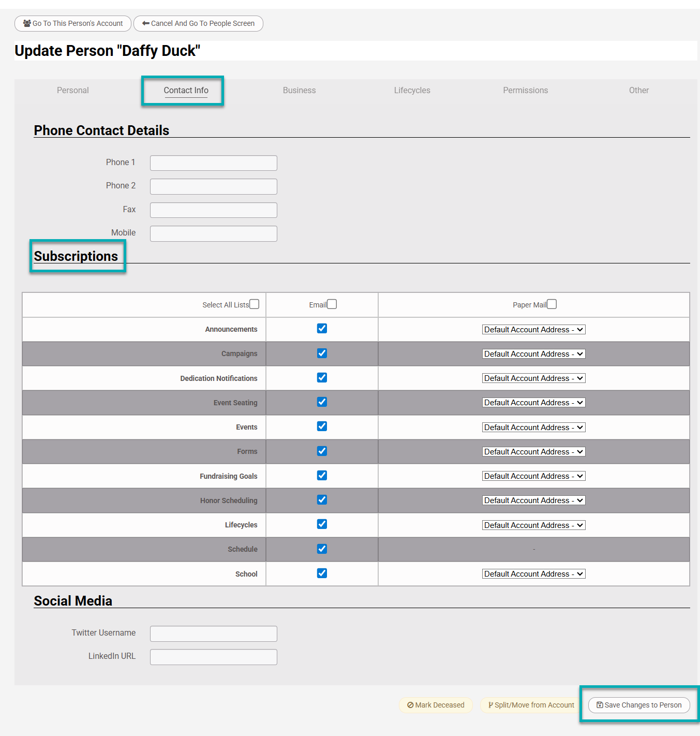
Task: Switch to the Personal tab
Action: tap(73, 90)
